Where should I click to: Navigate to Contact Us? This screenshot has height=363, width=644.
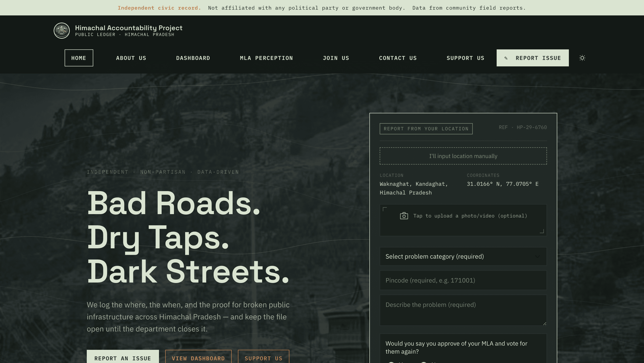pyautogui.click(x=398, y=58)
